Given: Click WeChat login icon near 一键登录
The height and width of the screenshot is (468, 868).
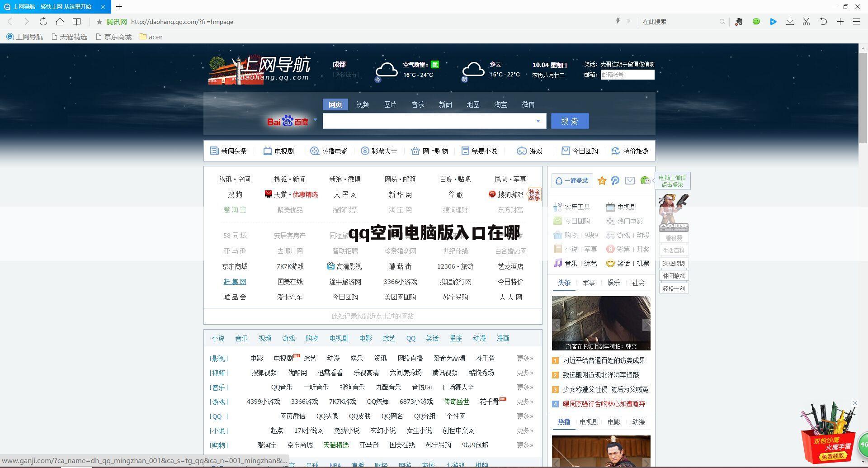Looking at the screenshot, I should pos(645,181).
